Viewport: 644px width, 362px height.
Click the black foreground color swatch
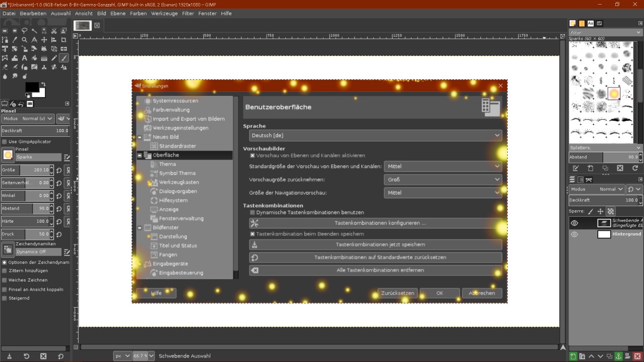coord(32,87)
